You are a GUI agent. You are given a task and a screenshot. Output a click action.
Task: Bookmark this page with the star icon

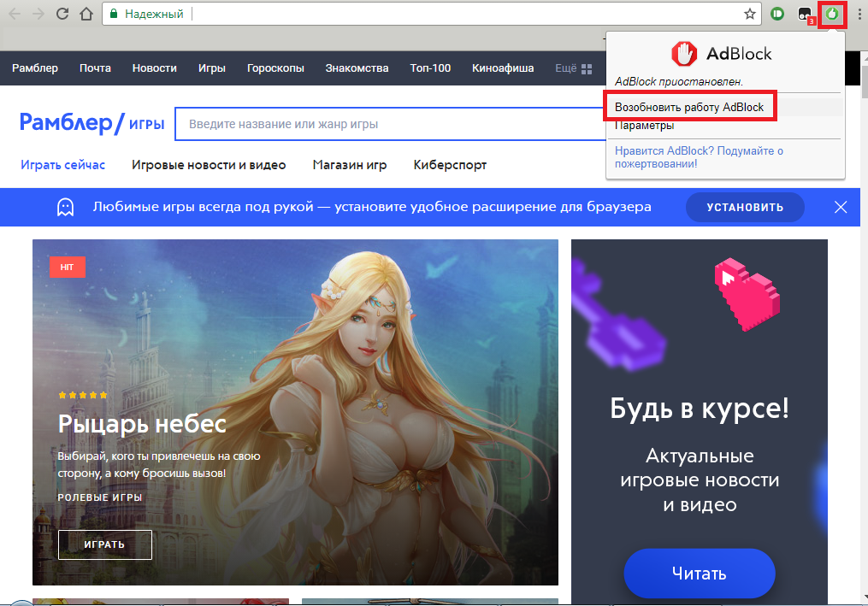coord(749,14)
